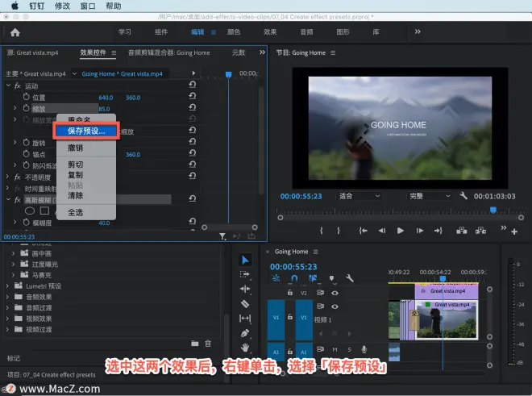This screenshot has width=532, height=396.
Task: Add a marker in timeline
Action: click(331, 279)
